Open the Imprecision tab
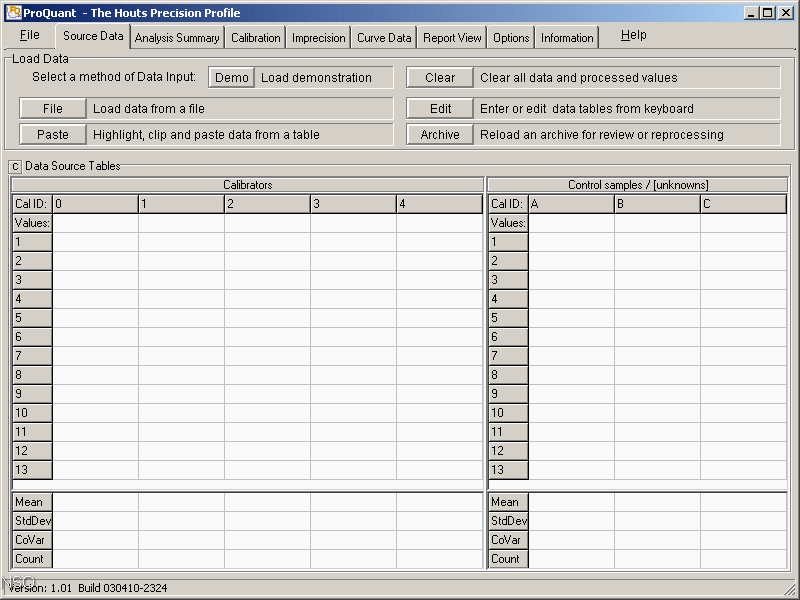Viewport: 800px width, 600px height. click(318, 38)
